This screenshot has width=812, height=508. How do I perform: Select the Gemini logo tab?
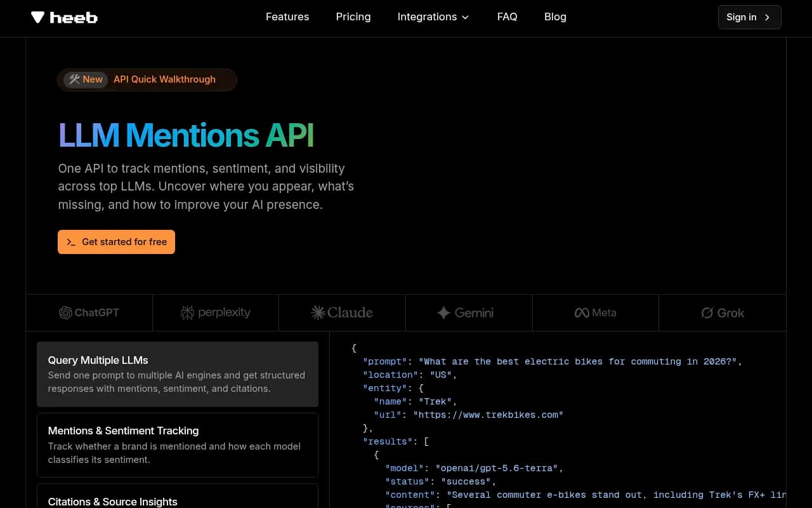point(469,312)
